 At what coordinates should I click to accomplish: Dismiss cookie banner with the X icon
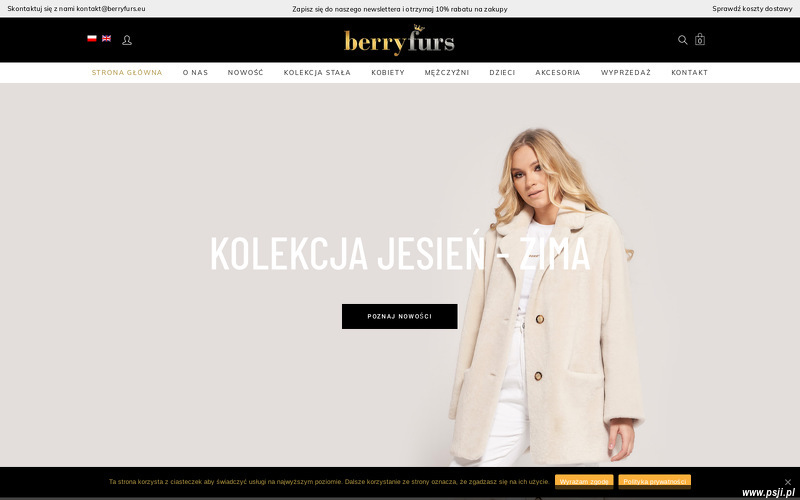pos(788,482)
